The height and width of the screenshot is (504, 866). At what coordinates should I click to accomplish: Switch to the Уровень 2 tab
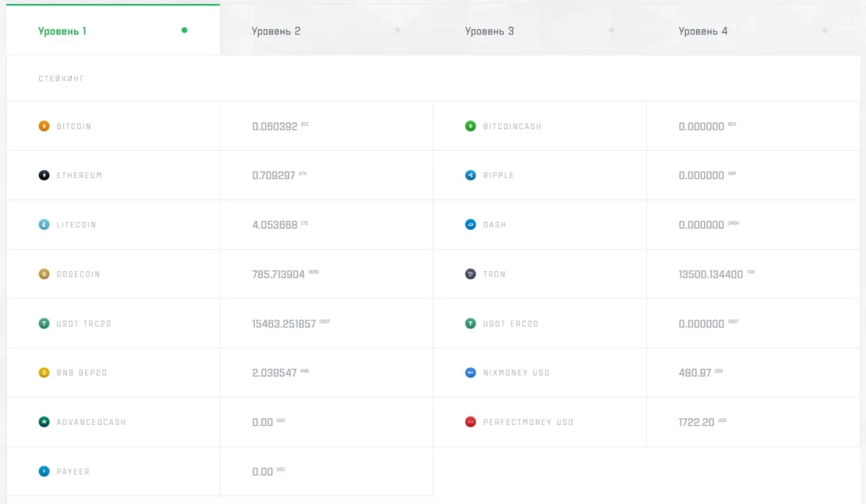(326, 30)
